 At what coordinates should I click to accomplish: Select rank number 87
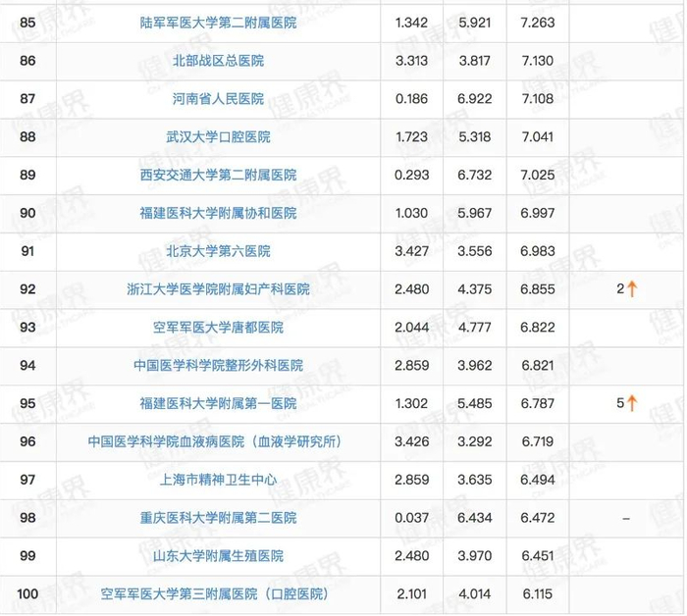pos(27,98)
